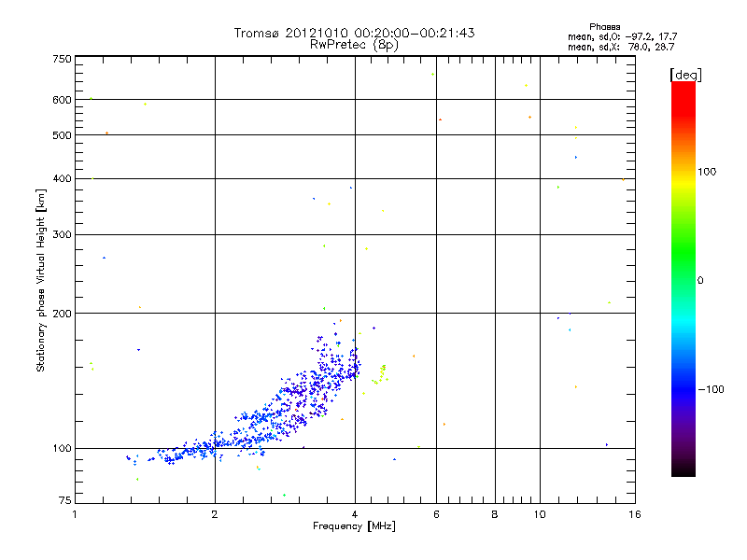Click the 'RwPretec (8p)' subtitle
The width and height of the screenshot is (747, 560).
point(354,45)
